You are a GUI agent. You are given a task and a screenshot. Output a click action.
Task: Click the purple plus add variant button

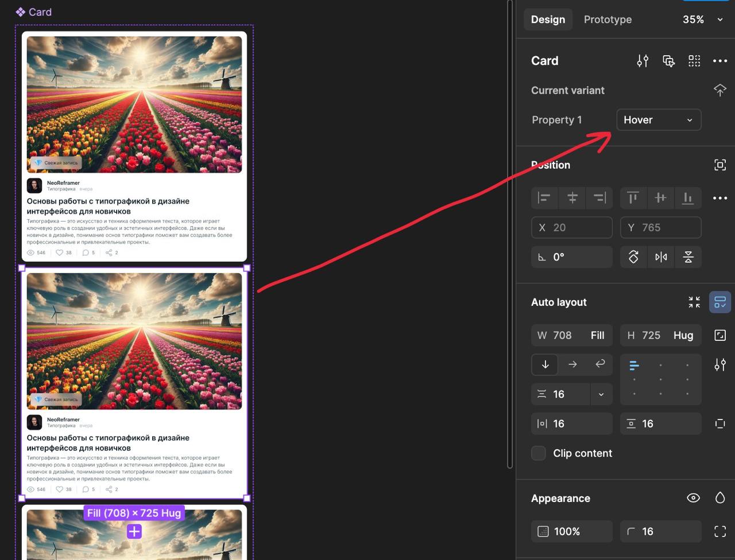tap(134, 532)
